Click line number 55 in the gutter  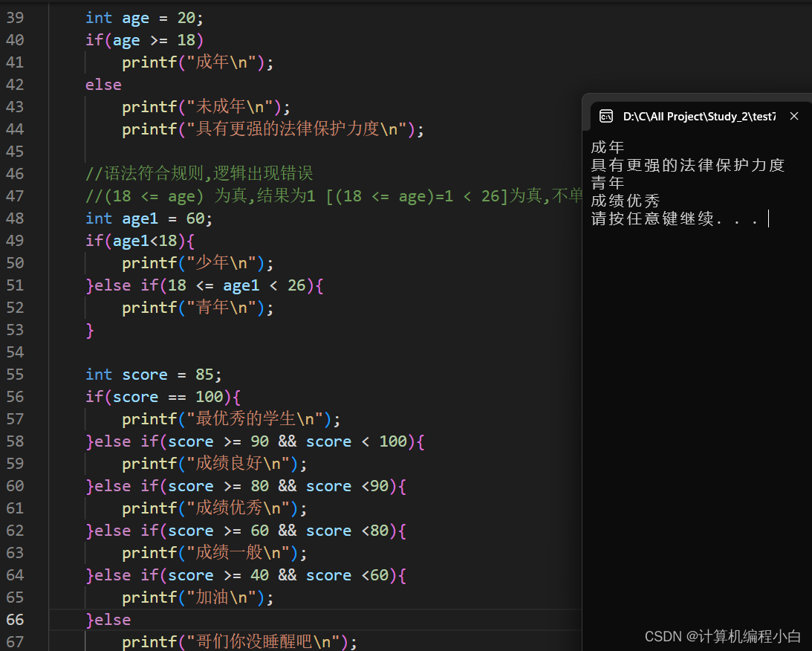tap(15, 375)
